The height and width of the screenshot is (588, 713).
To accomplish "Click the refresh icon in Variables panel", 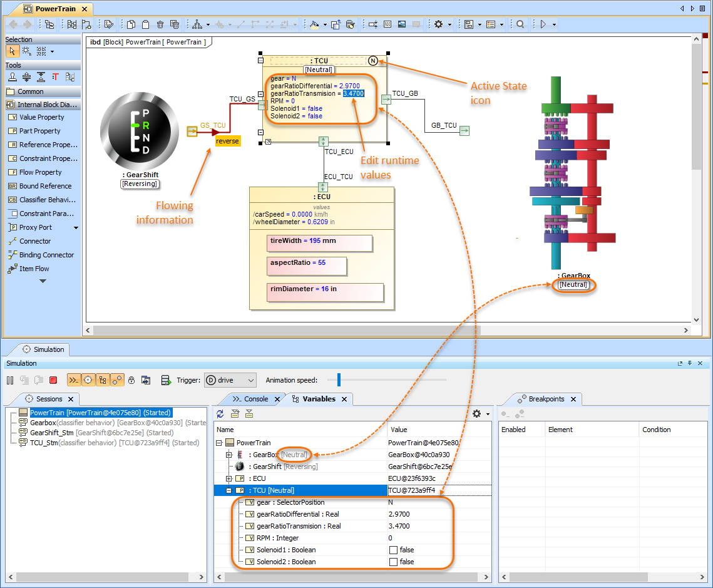I will [x=220, y=414].
